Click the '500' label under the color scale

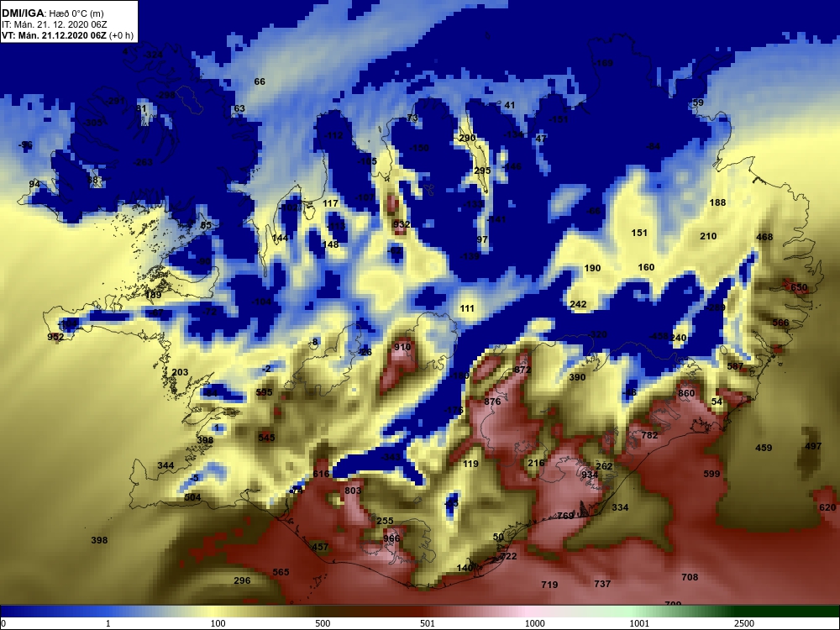coord(323,623)
